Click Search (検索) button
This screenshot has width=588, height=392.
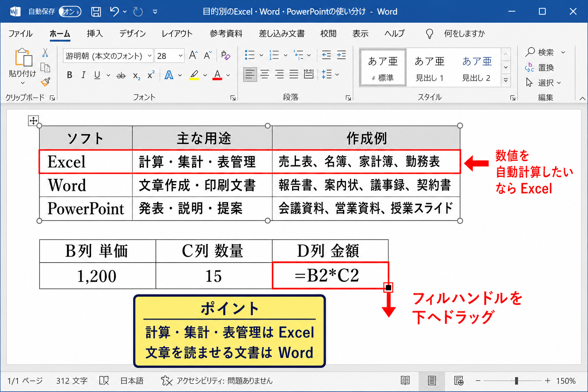[x=541, y=52]
